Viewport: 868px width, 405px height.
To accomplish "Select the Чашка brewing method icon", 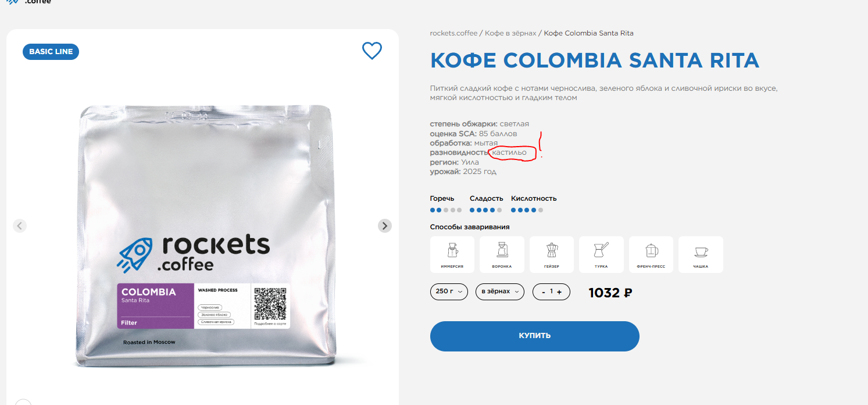I will coord(701,254).
